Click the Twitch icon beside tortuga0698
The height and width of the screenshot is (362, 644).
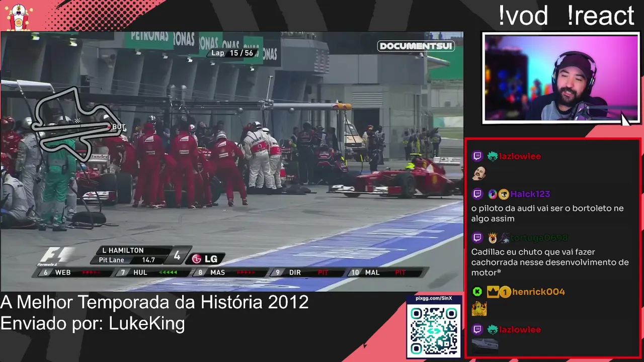coord(477,238)
